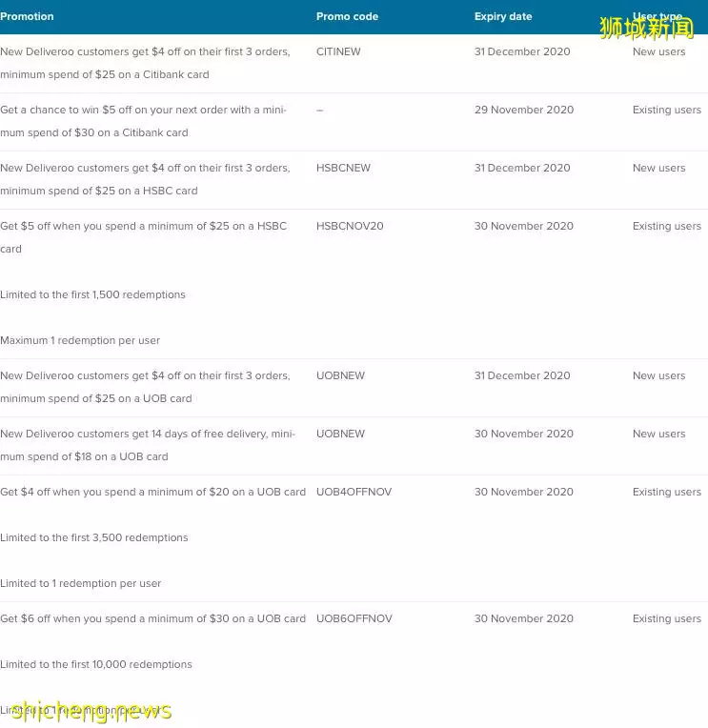Screen dimensions: 708x728
Task: Click the dash promo code in Citibank $5 row
Action: tap(320, 110)
